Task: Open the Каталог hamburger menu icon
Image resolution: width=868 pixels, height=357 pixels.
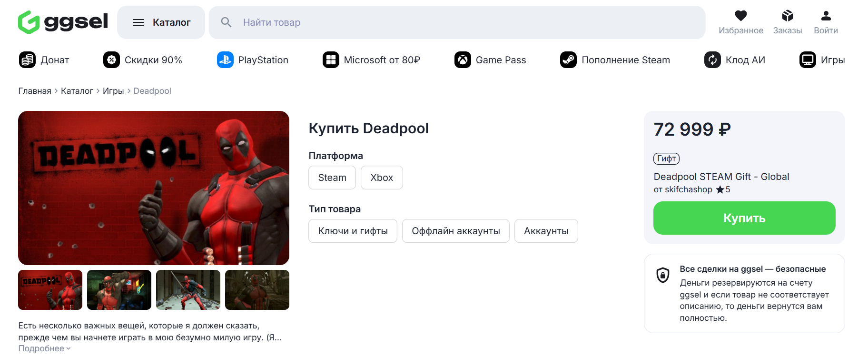Action: coord(138,22)
